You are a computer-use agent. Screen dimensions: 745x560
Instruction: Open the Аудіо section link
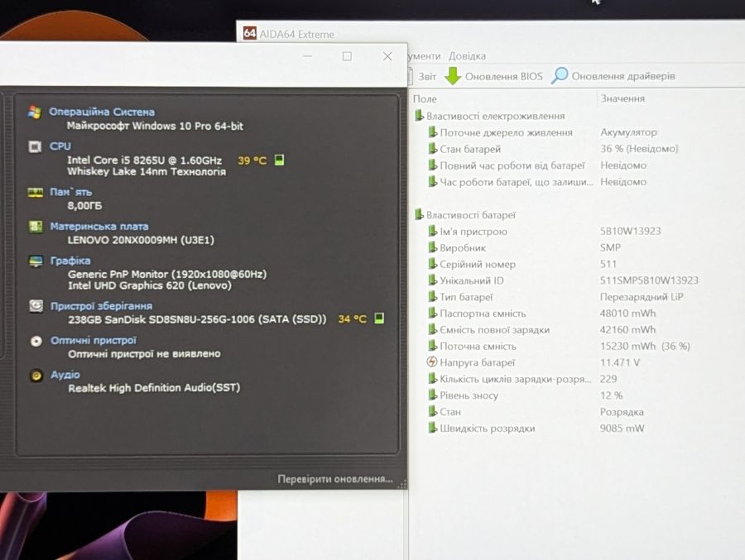pyautogui.click(x=65, y=375)
